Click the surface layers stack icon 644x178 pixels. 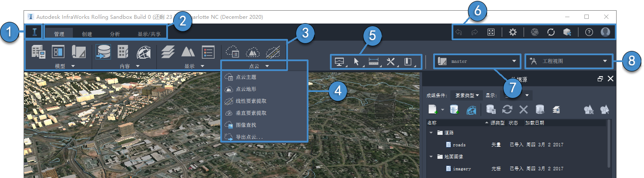168,52
